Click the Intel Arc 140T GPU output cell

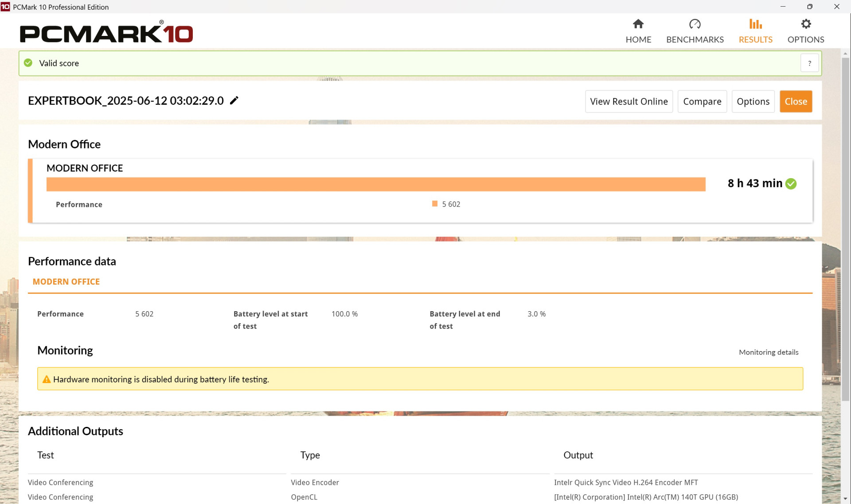646,497
